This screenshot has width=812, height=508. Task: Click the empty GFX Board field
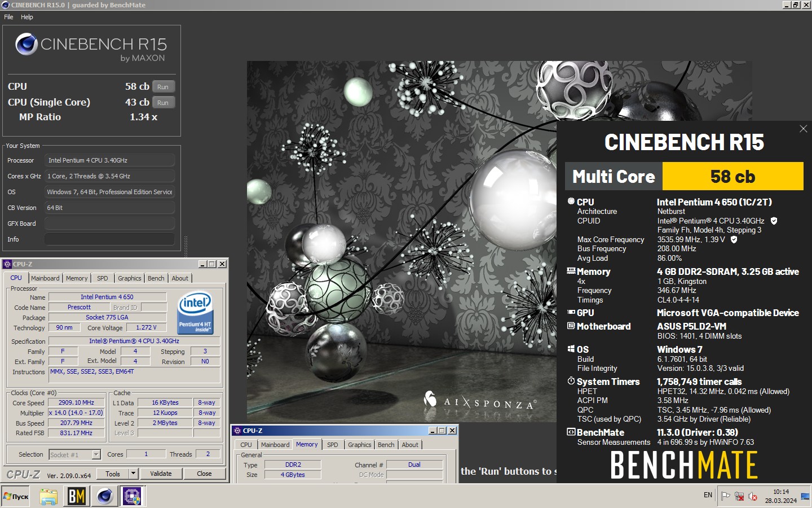109,224
